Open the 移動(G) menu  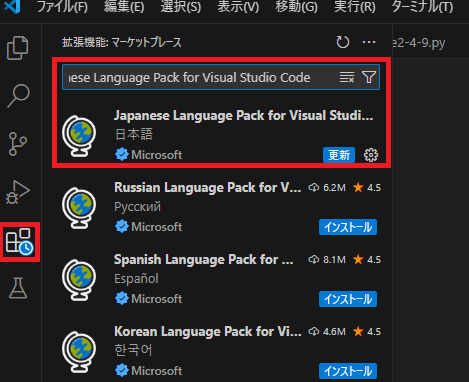(x=296, y=7)
